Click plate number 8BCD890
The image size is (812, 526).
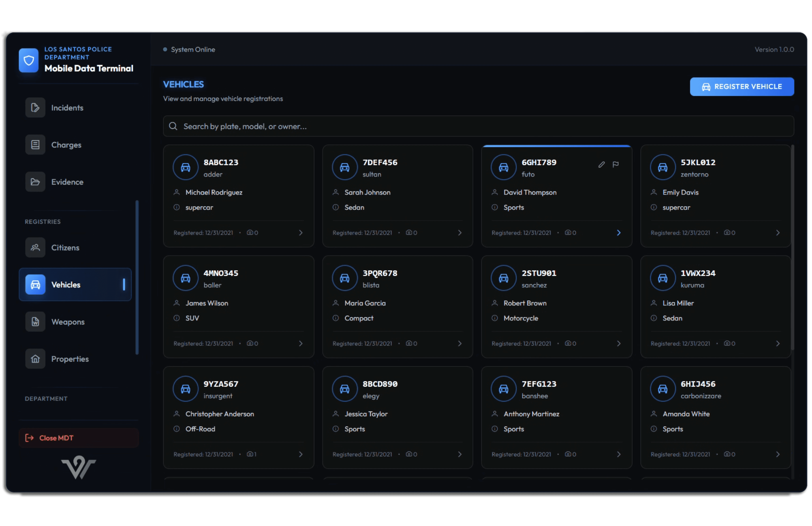[380, 384]
